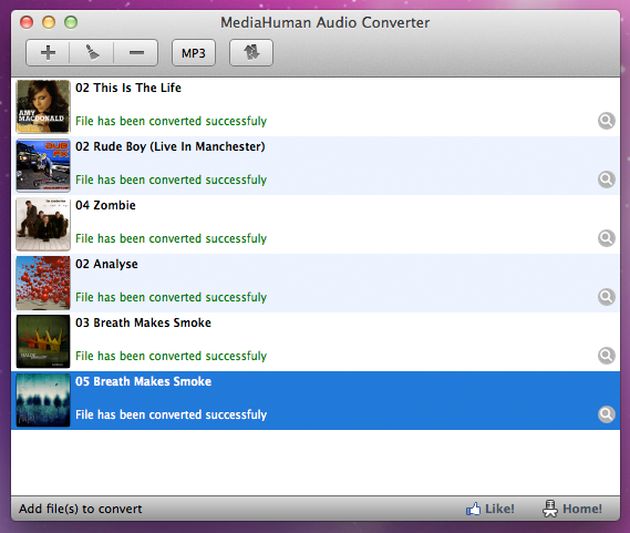This screenshot has height=533, width=630.
Task: Select the '02 Rude Boy (Live In Manchester)' title
Action: [x=170, y=147]
